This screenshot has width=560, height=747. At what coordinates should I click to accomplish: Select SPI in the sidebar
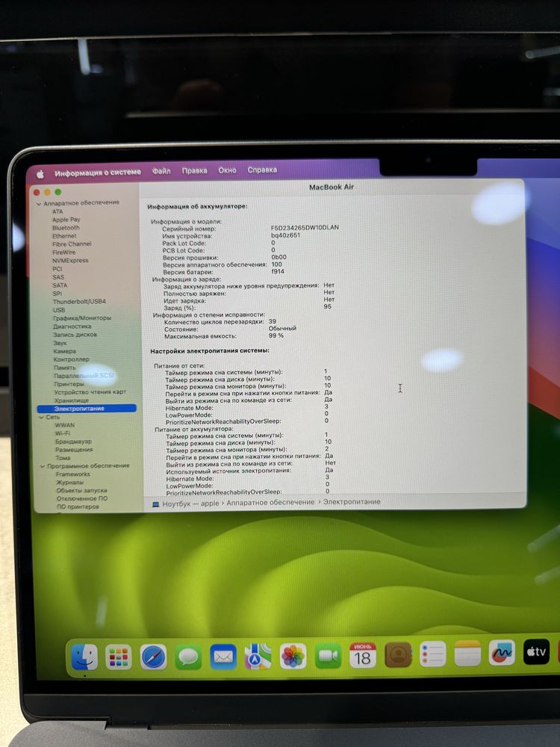click(57, 294)
